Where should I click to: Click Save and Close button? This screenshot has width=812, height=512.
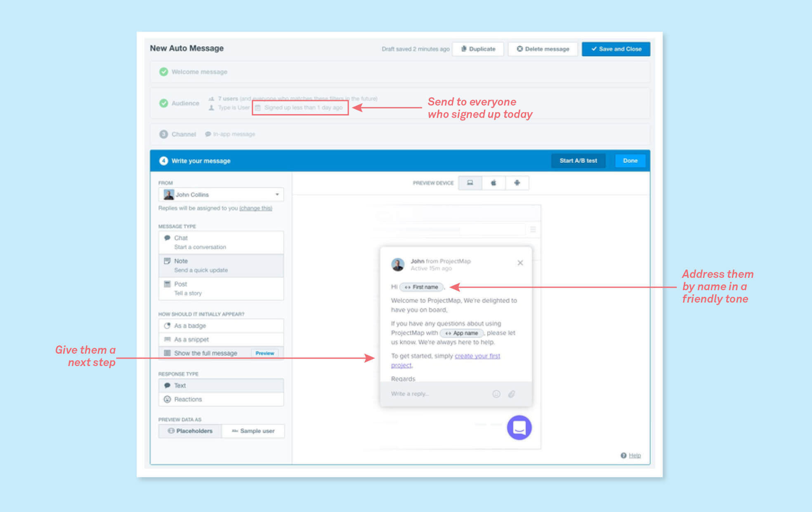coord(616,49)
